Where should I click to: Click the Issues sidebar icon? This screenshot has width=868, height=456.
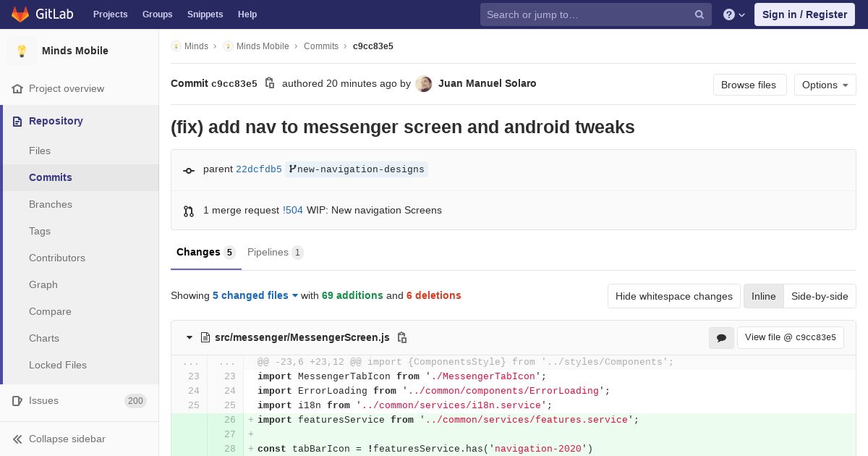17,400
